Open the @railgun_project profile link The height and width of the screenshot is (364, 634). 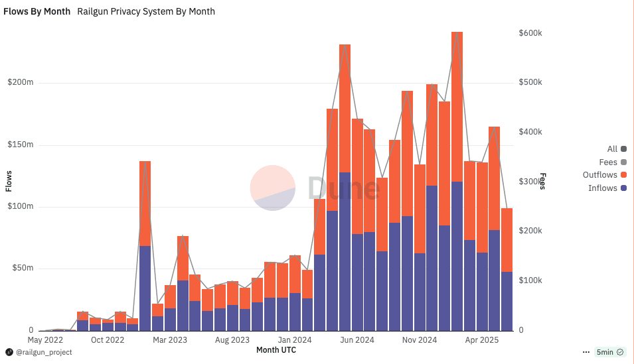pos(44,352)
